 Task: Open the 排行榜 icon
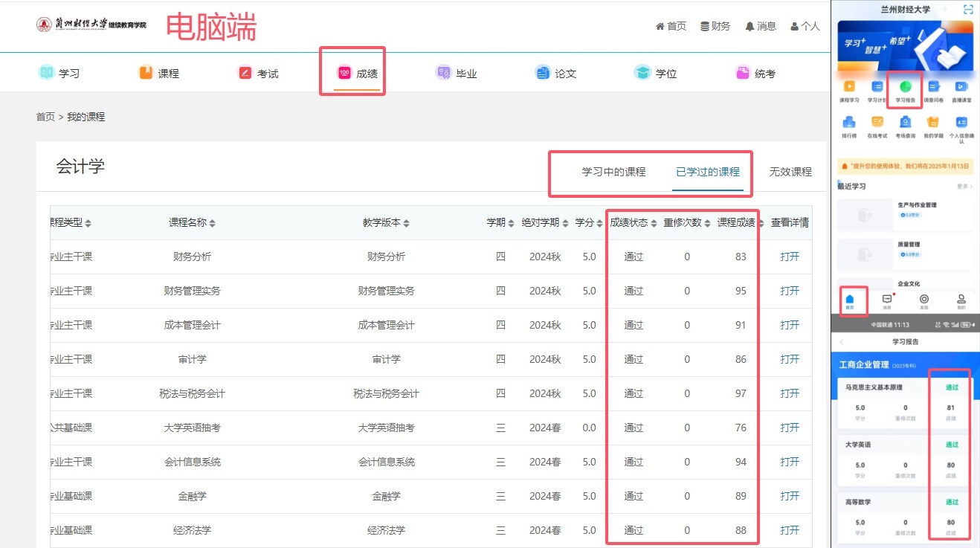[849, 123]
